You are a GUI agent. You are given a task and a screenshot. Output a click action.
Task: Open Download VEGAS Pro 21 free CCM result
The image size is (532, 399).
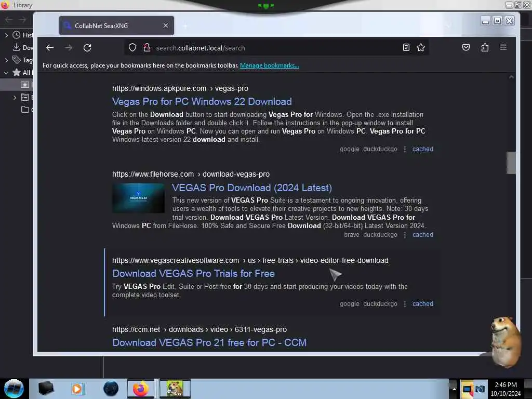(x=209, y=343)
